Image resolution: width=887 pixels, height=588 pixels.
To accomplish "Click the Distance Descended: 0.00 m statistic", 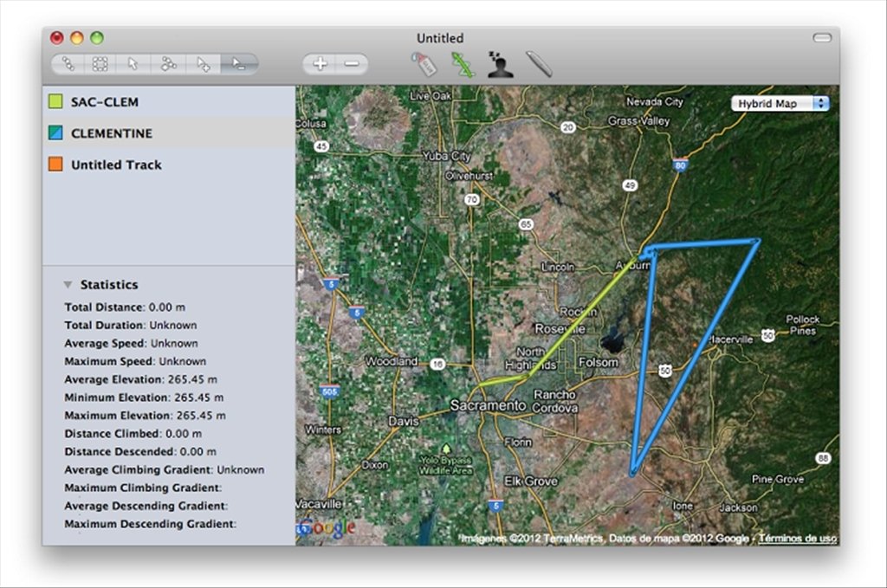I will 140,452.
